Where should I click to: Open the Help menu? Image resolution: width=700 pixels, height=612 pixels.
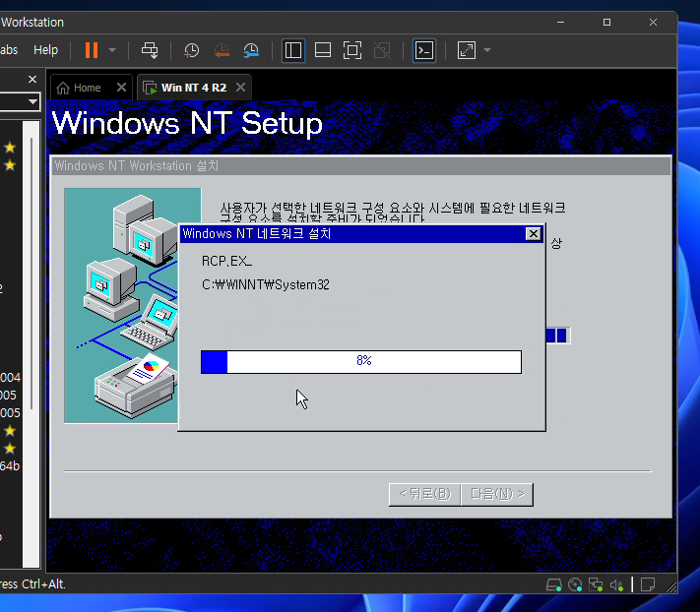point(46,50)
